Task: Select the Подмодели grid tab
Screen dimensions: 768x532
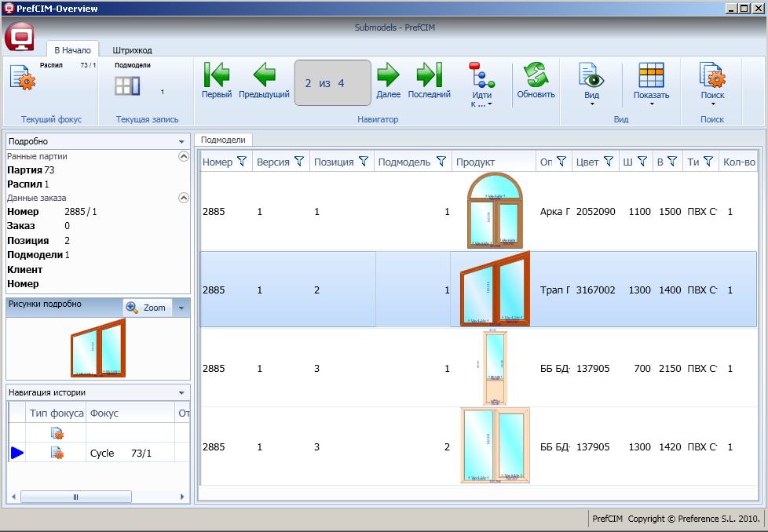Action: (223, 140)
